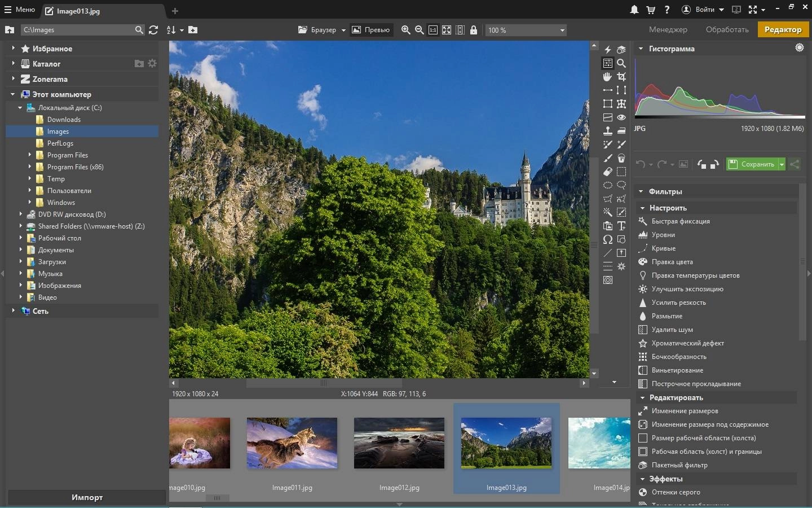
Task: Select the Gradient Filter tool
Action: pyautogui.click(x=608, y=266)
